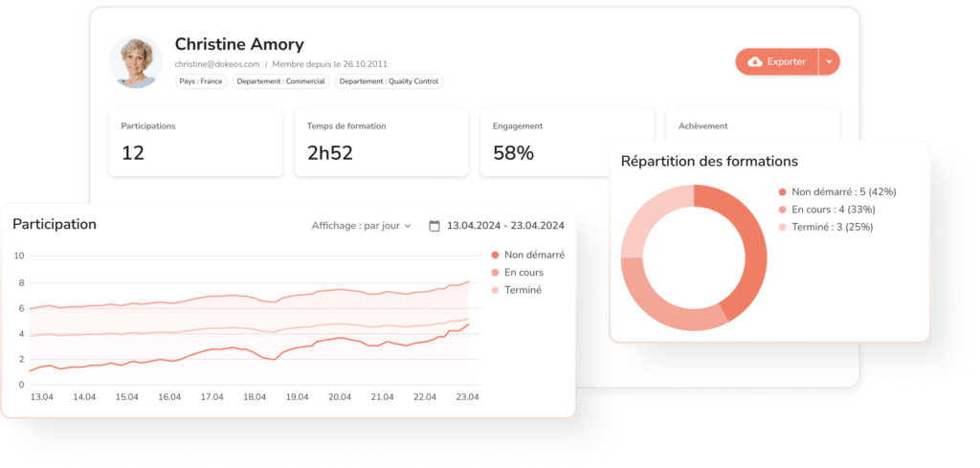Image resolution: width=980 pixels, height=468 pixels.
Task: Open the "Affichage : par jour" dropdown
Action: coord(361,226)
